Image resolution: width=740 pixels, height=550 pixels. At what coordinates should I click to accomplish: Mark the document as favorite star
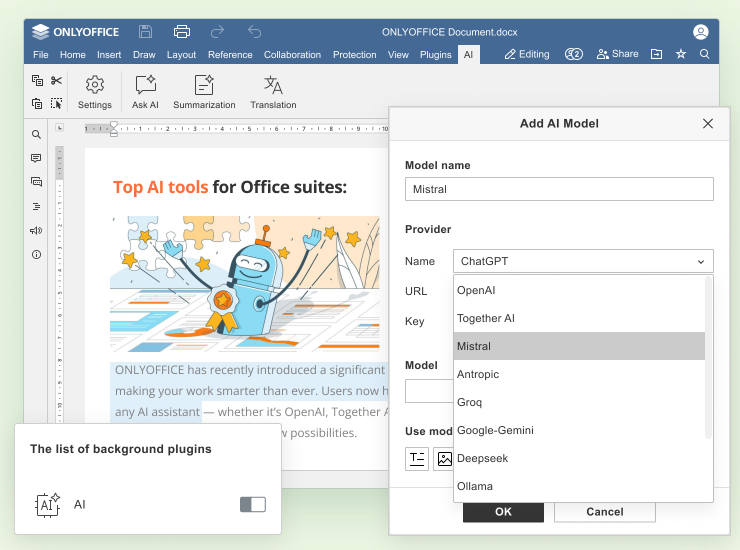pos(681,54)
